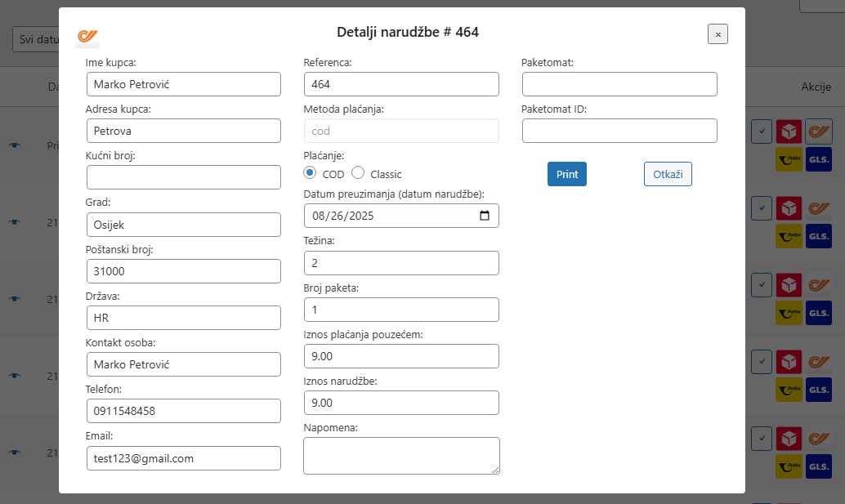Select the COD payment radio button
The height and width of the screenshot is (504, 845).
click(x=310, y=173)
